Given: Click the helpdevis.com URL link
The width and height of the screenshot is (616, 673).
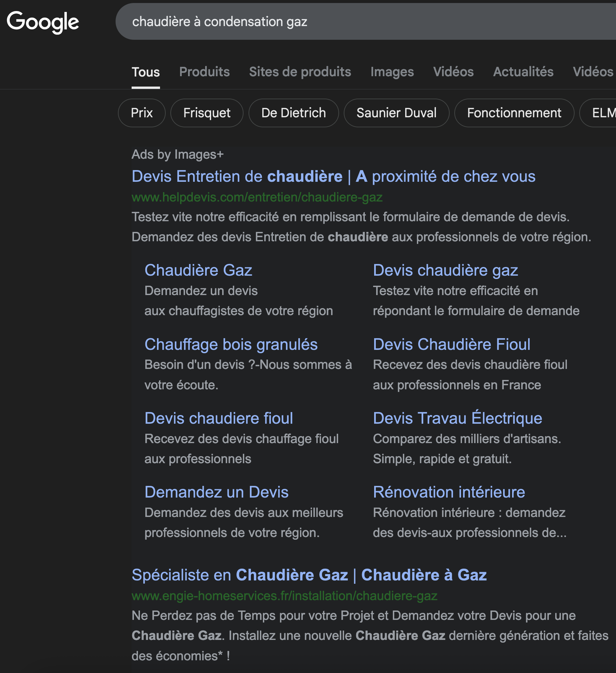Looking at the screenshot, I should (x=257, y=197).
